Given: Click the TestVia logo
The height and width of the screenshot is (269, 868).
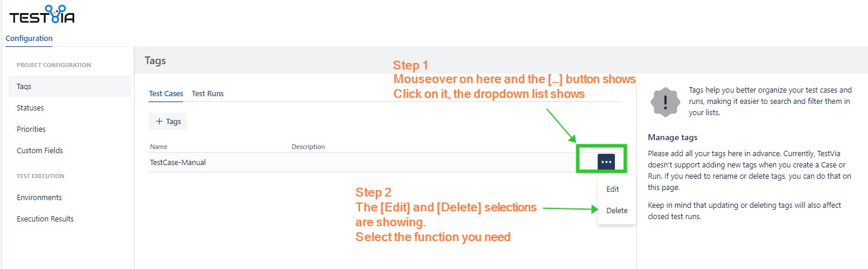Looking at the screenshot, I should click(42, 15).
